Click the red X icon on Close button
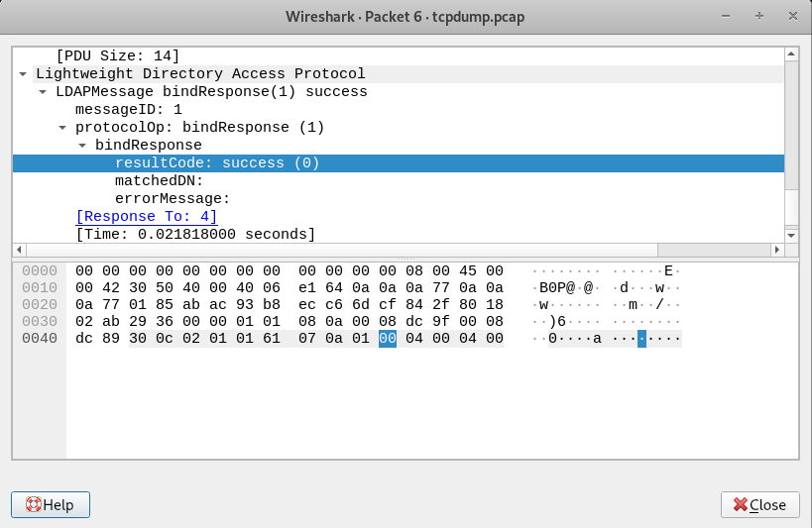The image size is (812, 528). pyautogui.click(x=741, y=504)
